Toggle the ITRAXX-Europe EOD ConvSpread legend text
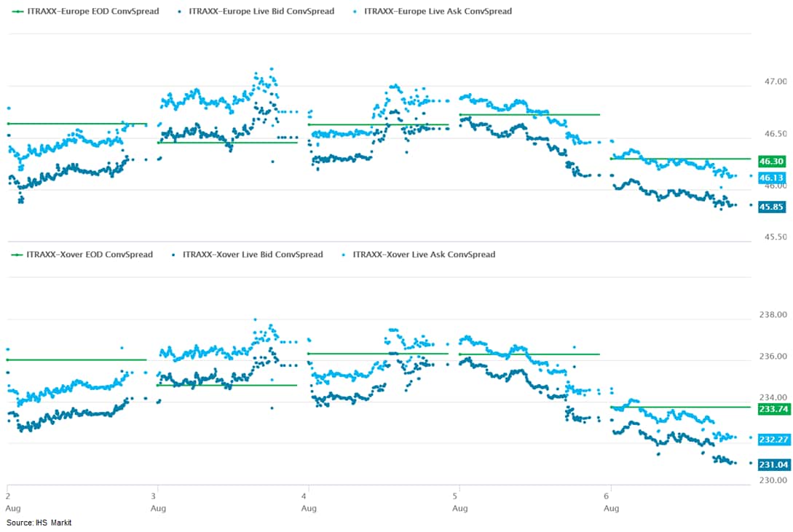Viewport: 793px width, 532px height. (x=92, y=12)
